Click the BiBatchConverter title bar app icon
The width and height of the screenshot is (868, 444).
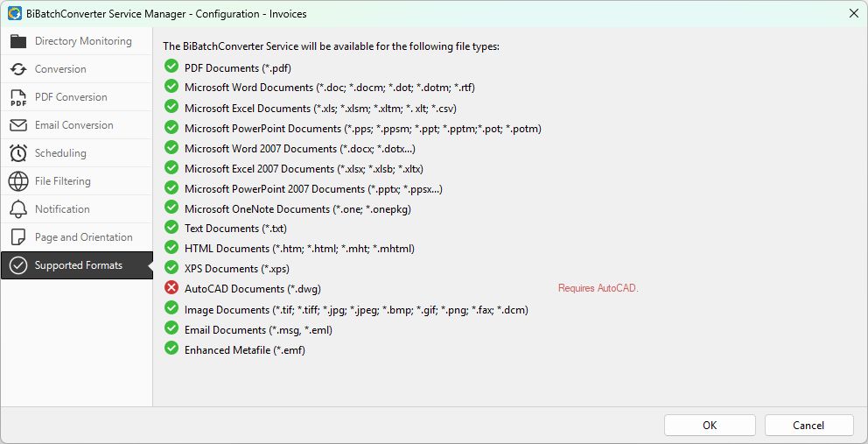click(x=14, y=13)
